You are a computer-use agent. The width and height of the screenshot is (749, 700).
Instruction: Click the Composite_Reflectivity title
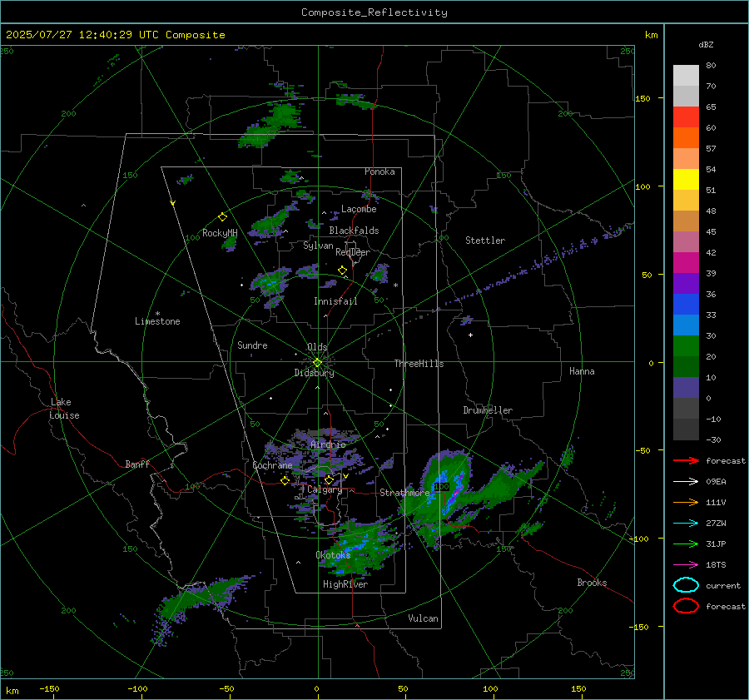374,12
